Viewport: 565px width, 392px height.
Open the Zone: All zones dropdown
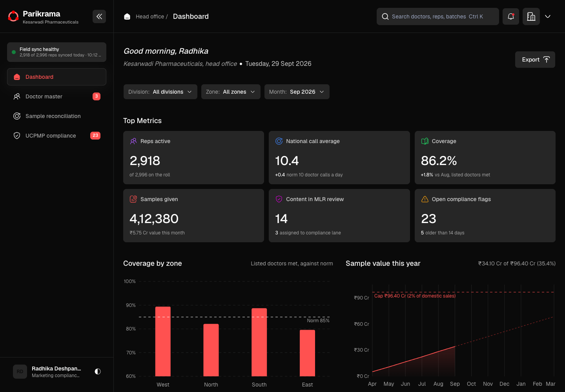pos(231,92)
